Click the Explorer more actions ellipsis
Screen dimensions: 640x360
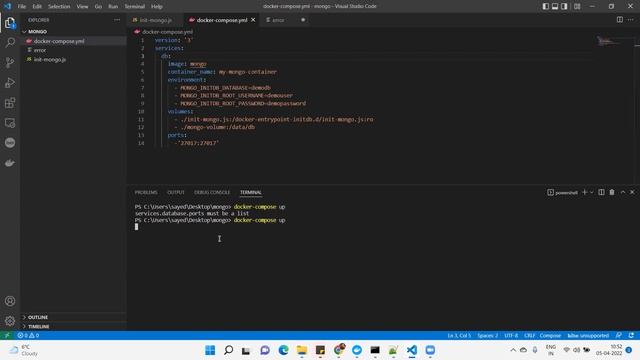tap(117, 20)
